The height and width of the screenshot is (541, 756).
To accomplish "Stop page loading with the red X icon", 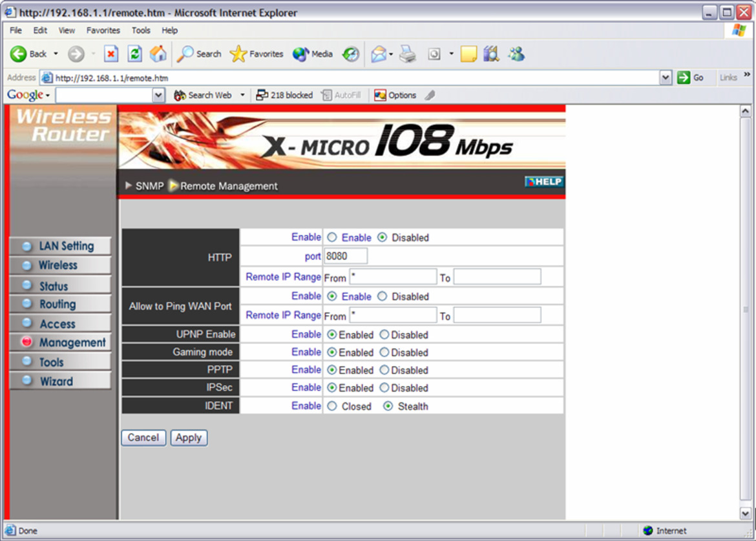I will pyautogui.click(x=111, y=54).
